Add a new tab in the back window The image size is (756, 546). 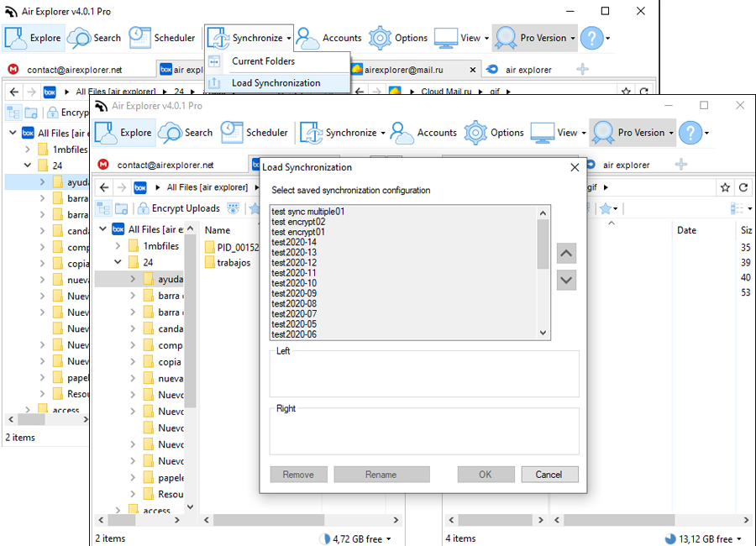pos(582,69)
